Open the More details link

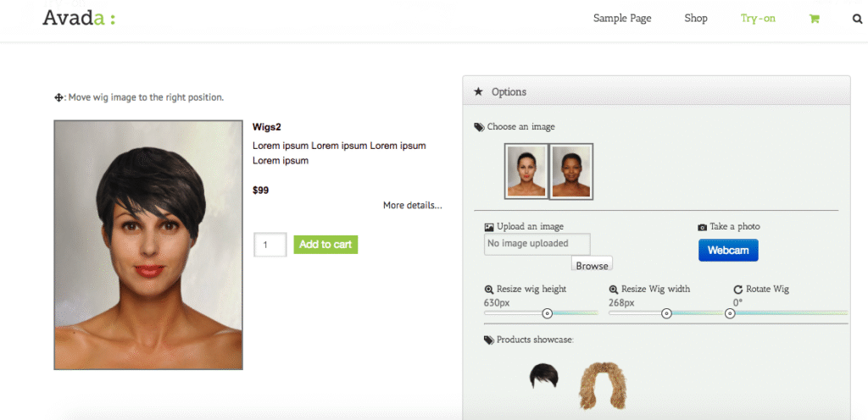point(412,206)
